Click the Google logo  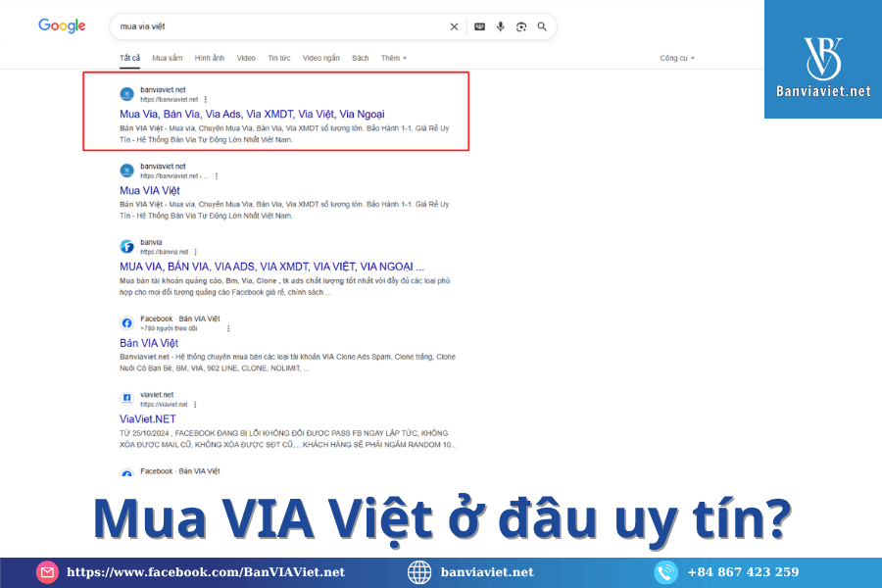pyautogui.click(x=62, y=25)
